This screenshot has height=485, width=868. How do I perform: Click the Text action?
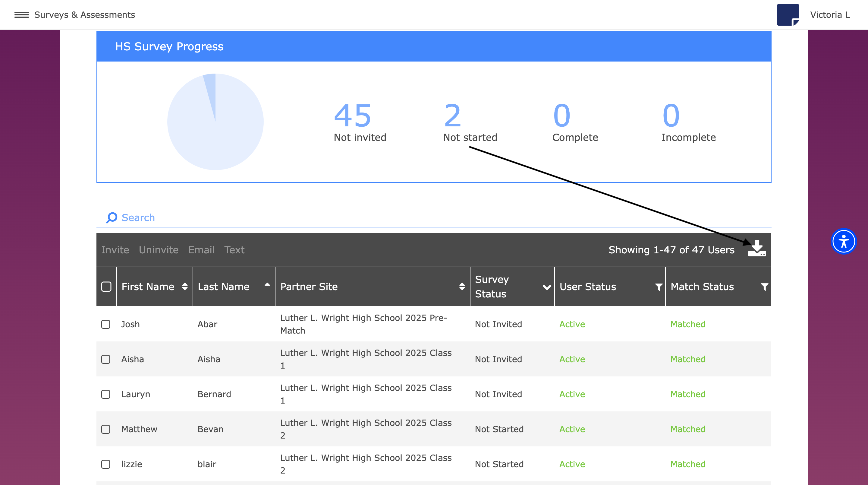point(234,250)
